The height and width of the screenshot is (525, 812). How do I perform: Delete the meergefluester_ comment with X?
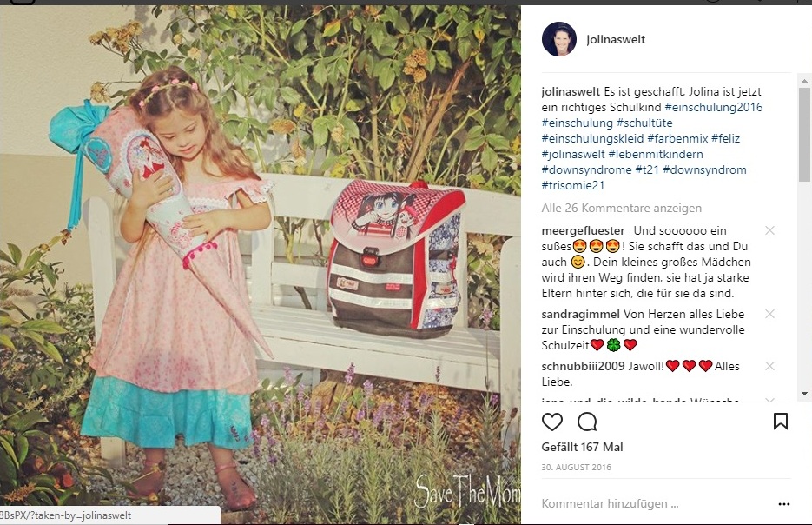click(x=770, y=230)
